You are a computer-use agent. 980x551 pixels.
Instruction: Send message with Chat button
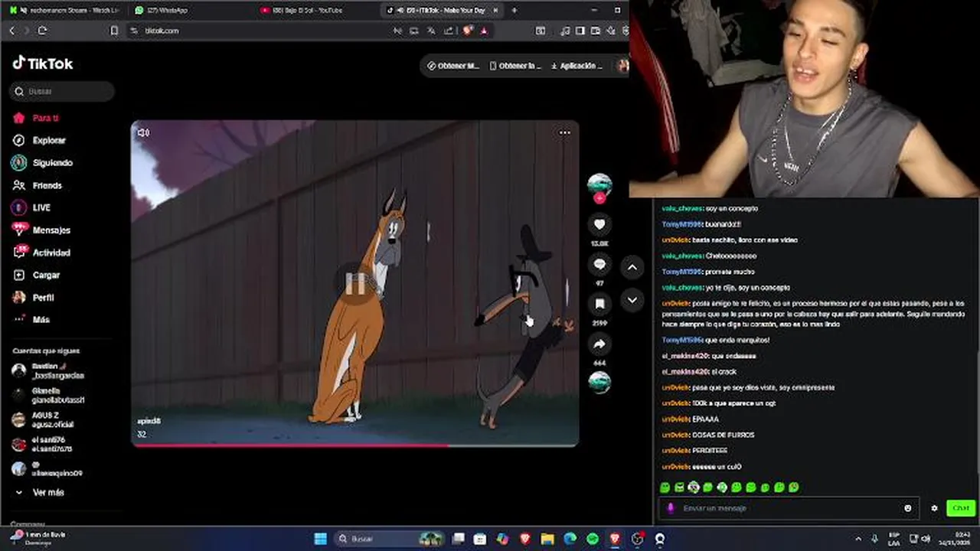point(960,508)
